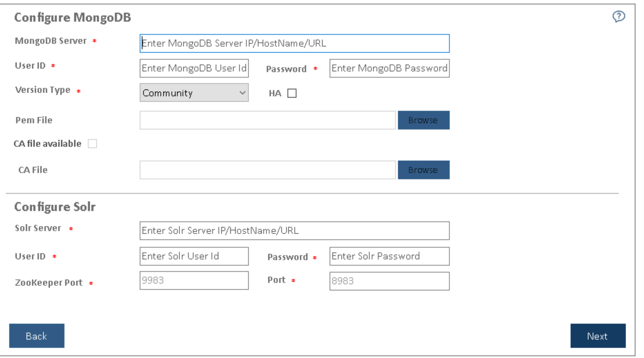Select the Solr Password field

coord(389,256)
